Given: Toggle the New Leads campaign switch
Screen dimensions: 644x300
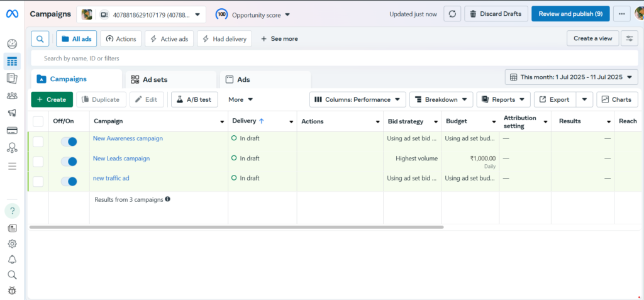Looking at the screenshot, I should coord(69,162).
